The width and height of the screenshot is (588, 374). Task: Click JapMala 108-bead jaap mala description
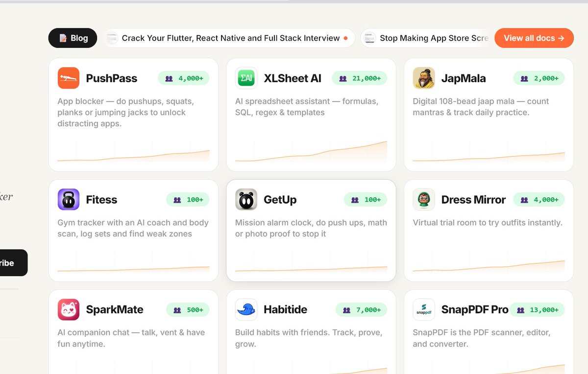[481, 107]
